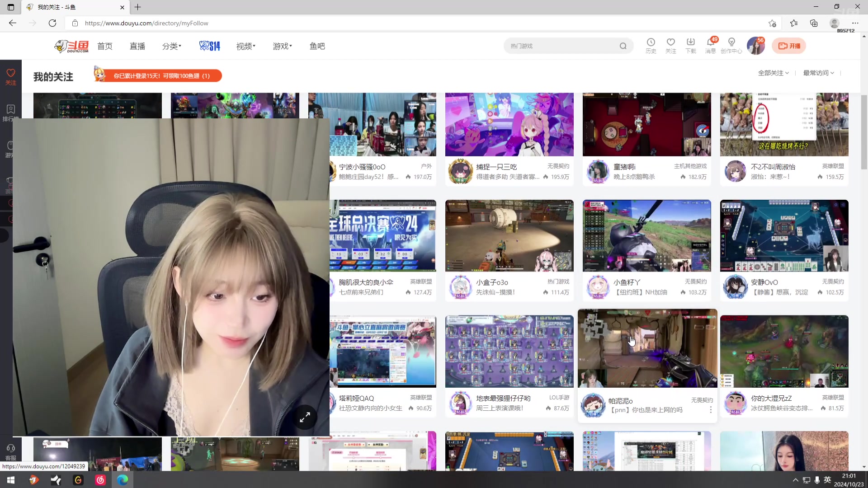Open 地表最强猩仔仔哟 stream thumbnail
The height and width of the screenshot is (488, 868).
point(509,351)
